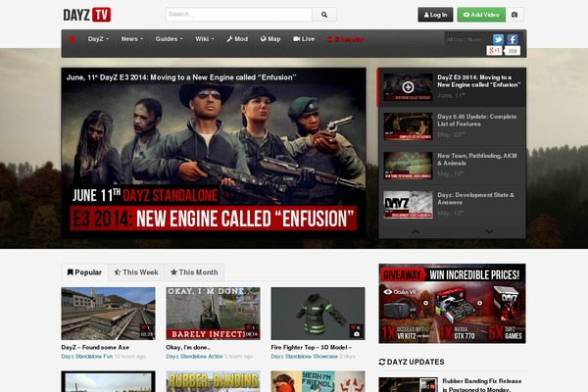This screenshot has height=392, width=588.
Task: Open Dayz Standalone Fun category link
Action: click(87, 357)
